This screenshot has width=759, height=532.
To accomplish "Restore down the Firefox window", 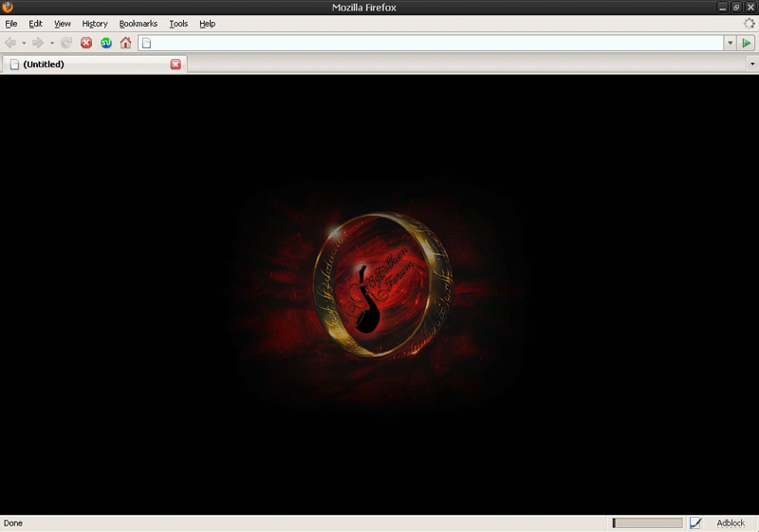I will click(736, 8).
